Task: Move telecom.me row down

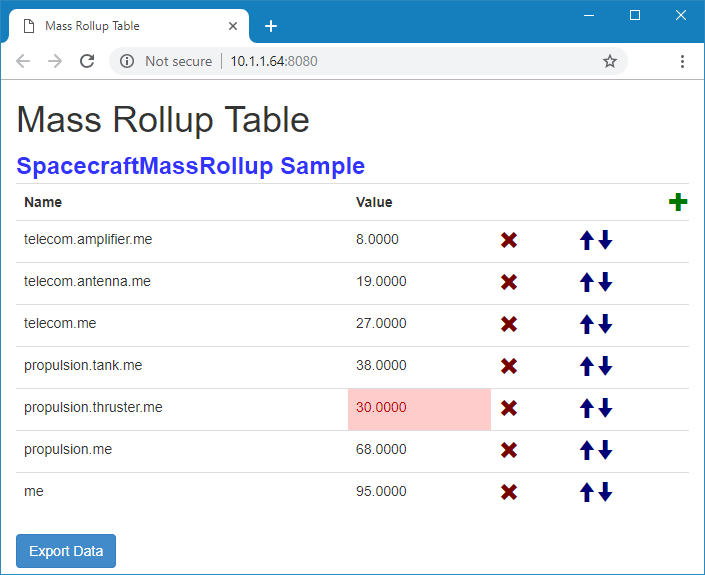Action: click(605, 324)
